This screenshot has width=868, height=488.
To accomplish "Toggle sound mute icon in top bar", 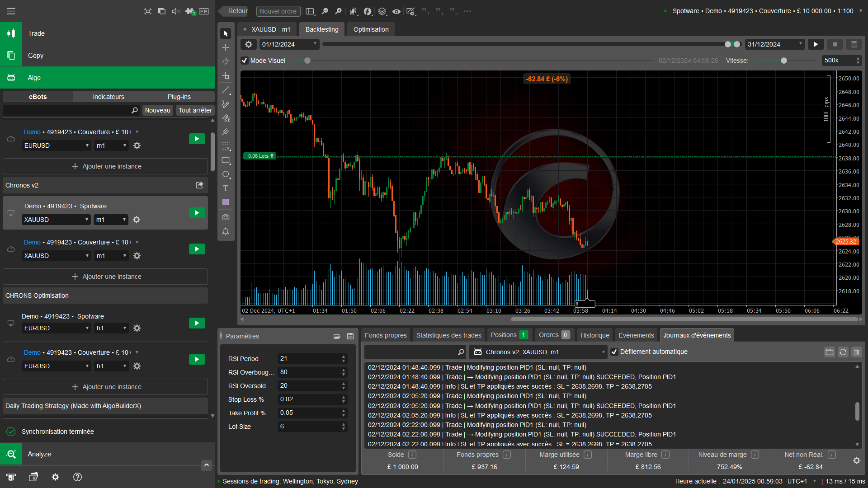I will [176, 11].
